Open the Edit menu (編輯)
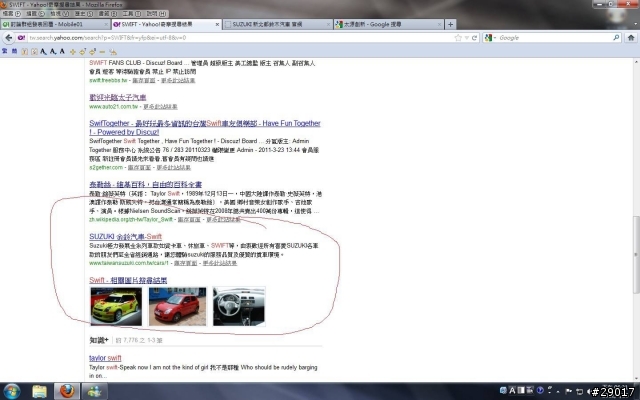The height and width of the screenshot is (400, 640). pos(36,13)
